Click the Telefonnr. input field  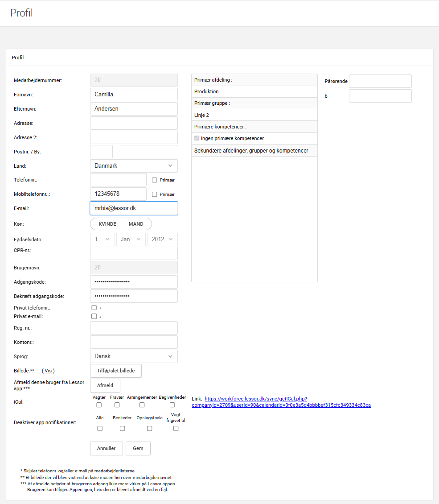pyautogui.click(x=118, y=180)
